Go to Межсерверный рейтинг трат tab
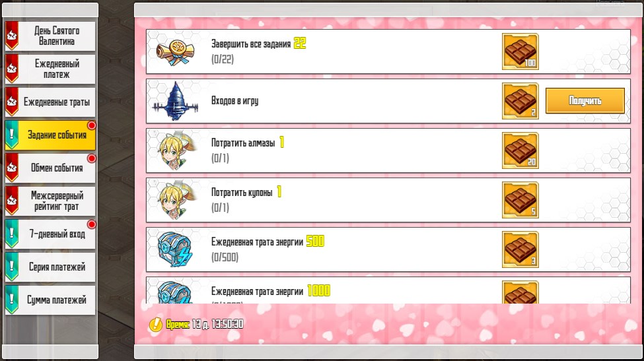 tap(50, 201)
